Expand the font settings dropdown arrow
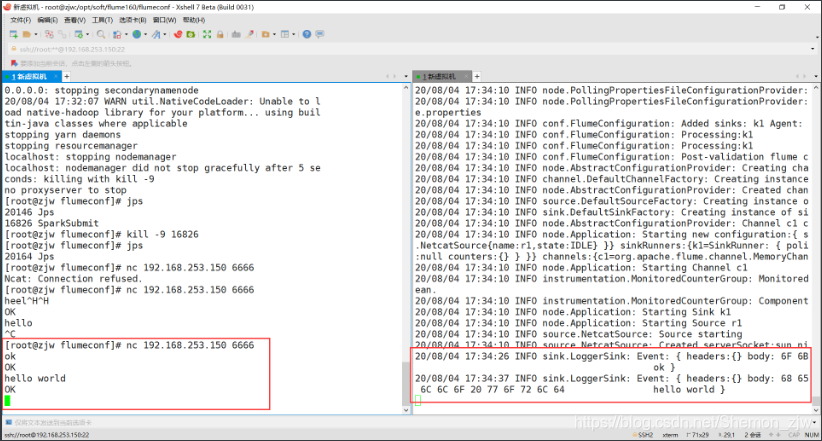The image size is (822, 441). (165, 35)
